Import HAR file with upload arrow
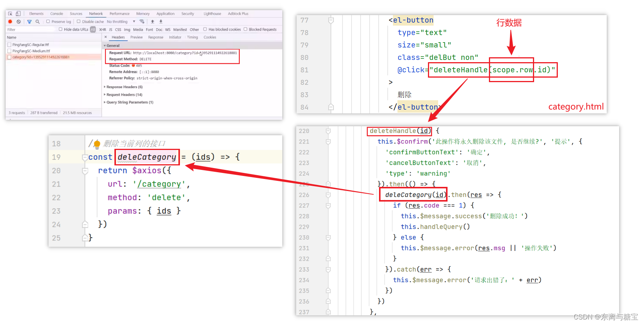Image resolution: width=644 pixels, height=324 pixels. [152, 21]
